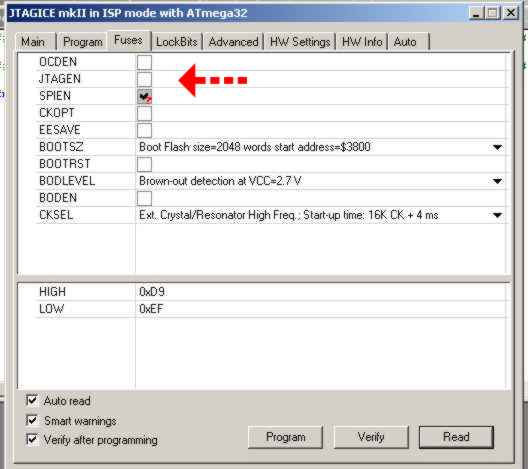This screenshot has height=469, width=528.
Task: Maximize the JTAGICE mkII window
Action: point(493,13)
